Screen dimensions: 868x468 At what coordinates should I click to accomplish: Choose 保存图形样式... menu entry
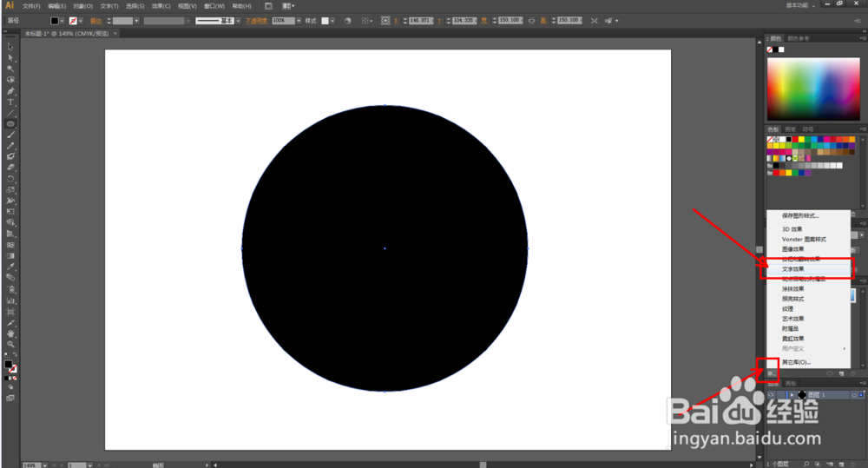[x=808, y=216]
